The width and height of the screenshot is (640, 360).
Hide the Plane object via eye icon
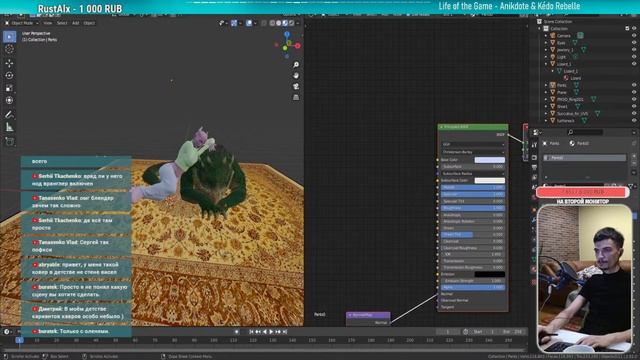634,92
